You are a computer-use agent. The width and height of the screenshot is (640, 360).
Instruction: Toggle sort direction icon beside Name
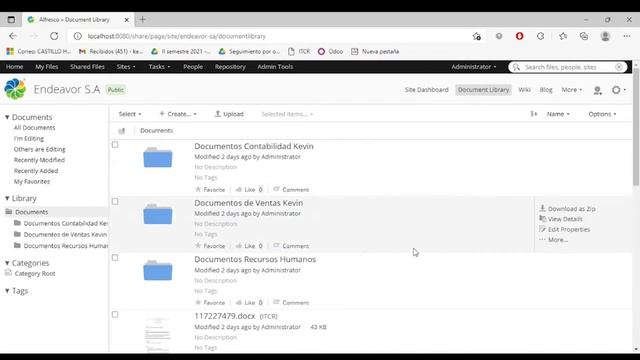(533, 114)
